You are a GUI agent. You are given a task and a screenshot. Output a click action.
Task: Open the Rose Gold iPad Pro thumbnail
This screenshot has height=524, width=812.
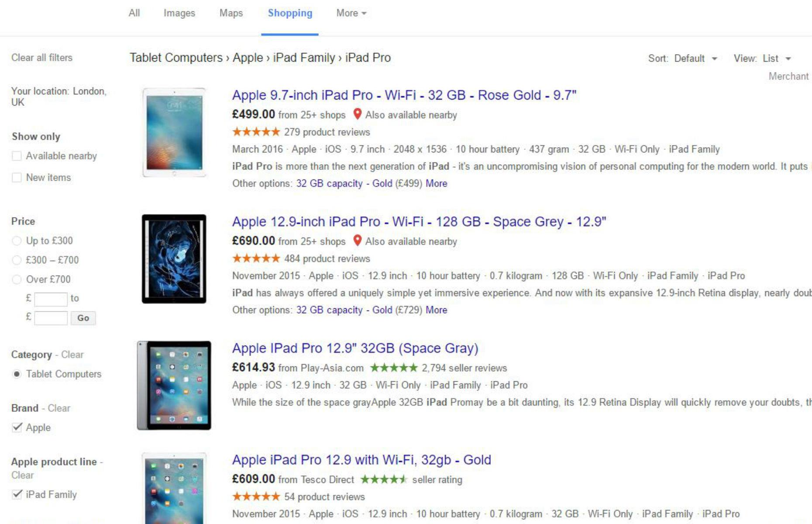tap(174, 133)
